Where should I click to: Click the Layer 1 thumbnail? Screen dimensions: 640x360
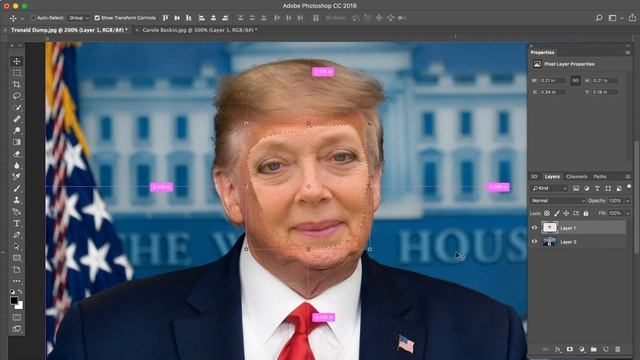point(549,228)
